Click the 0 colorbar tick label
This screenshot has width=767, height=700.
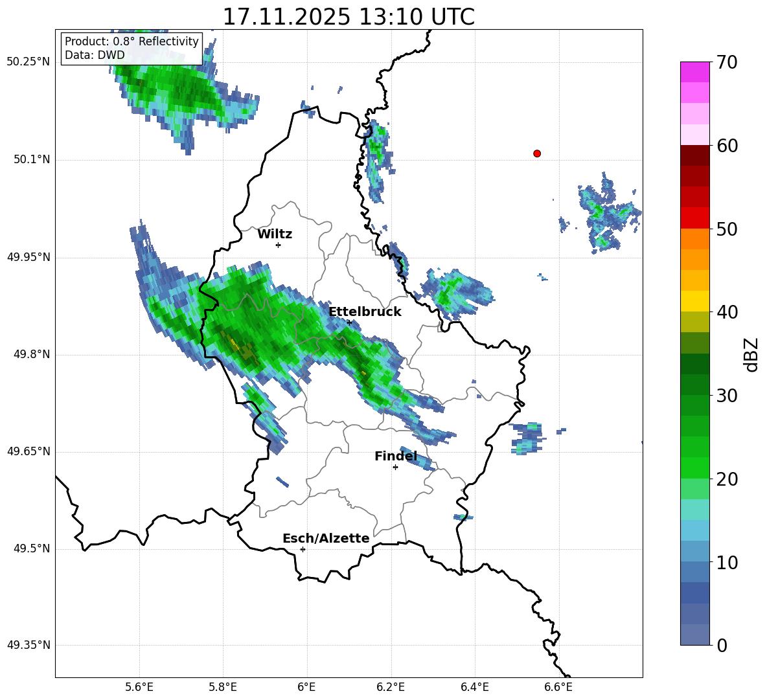(722, 645)
